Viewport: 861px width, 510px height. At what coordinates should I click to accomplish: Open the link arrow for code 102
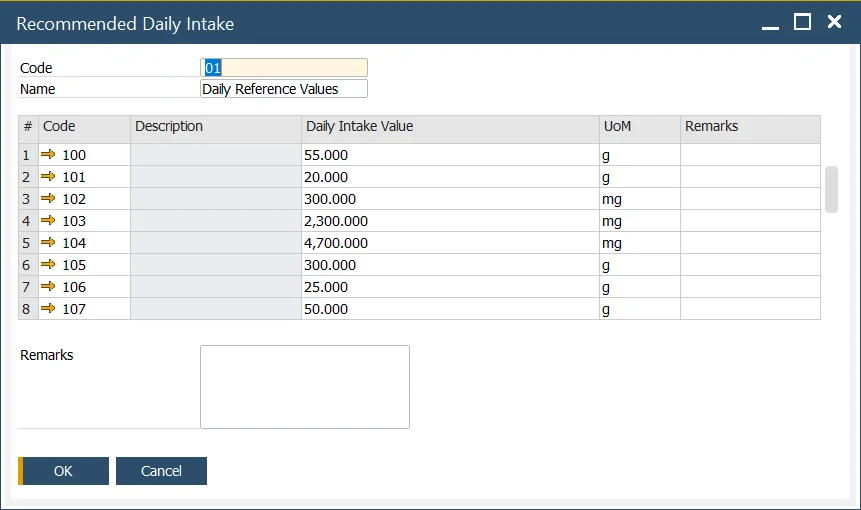tap(49, 199)
